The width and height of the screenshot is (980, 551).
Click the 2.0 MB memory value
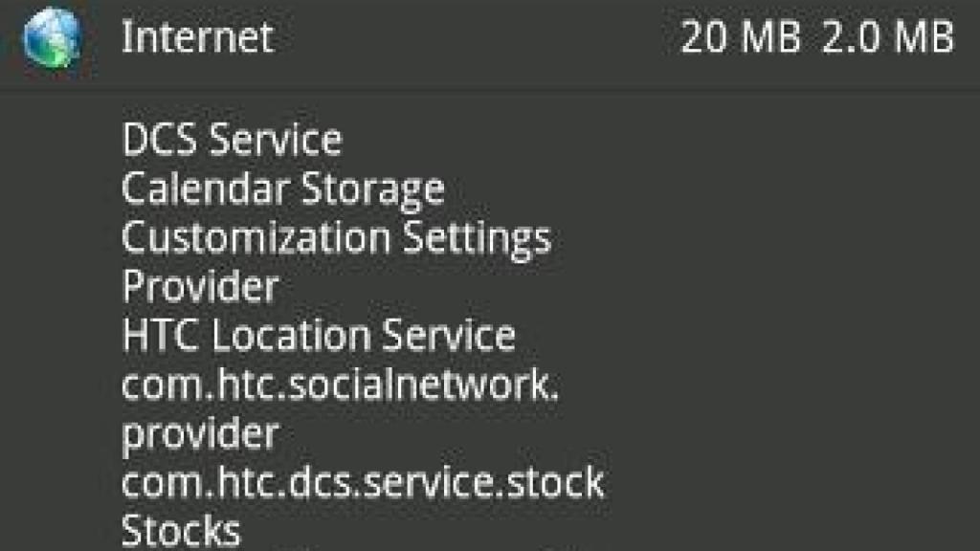coord(888,38)
